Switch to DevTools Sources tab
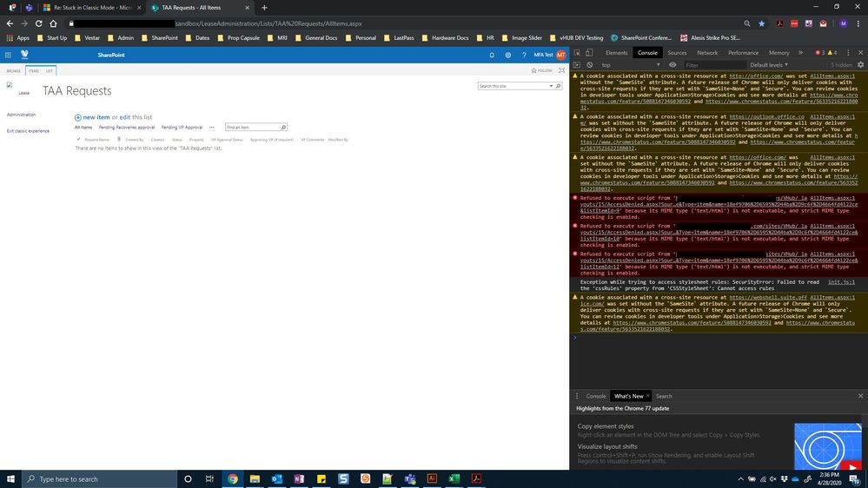The height and width of the screenshot is (488, 868). (677, 53)
